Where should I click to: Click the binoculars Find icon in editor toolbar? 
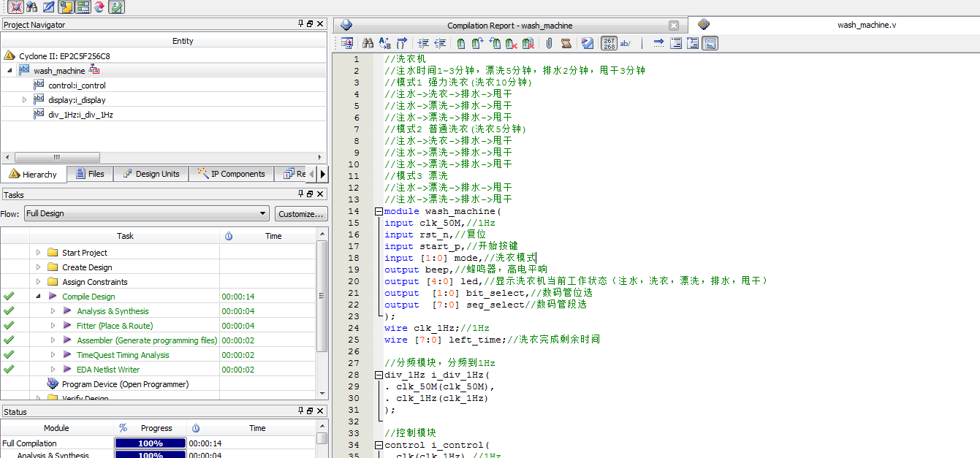pos(368,44)
